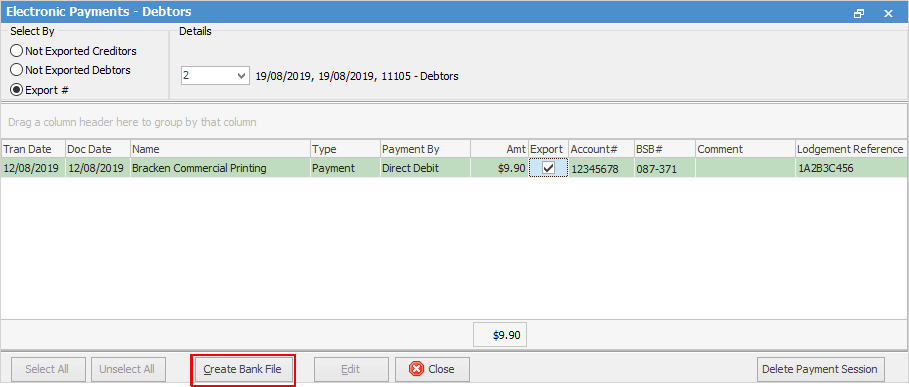The image size is (909, 387).
Task: Click the Direct Debit payment cell
Action: pyautogui.click(x=425, y=168)
